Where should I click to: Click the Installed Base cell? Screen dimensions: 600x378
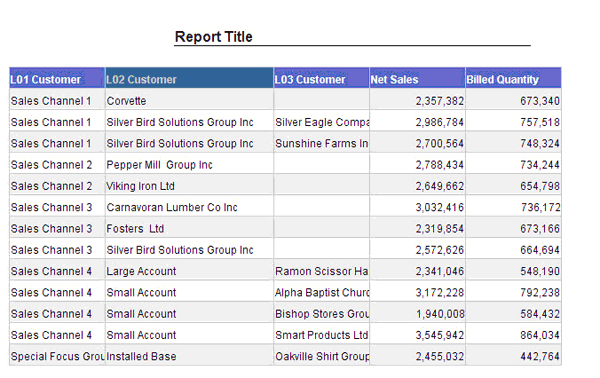189,357
